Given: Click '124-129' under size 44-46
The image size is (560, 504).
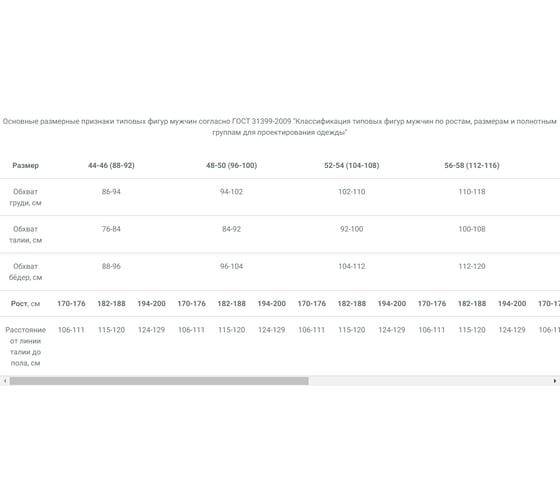Looking at the screenshot, I should 151,330.
